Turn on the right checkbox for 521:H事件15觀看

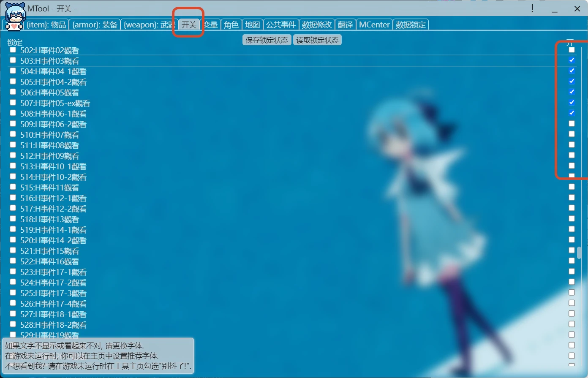(x=572, y=250)
